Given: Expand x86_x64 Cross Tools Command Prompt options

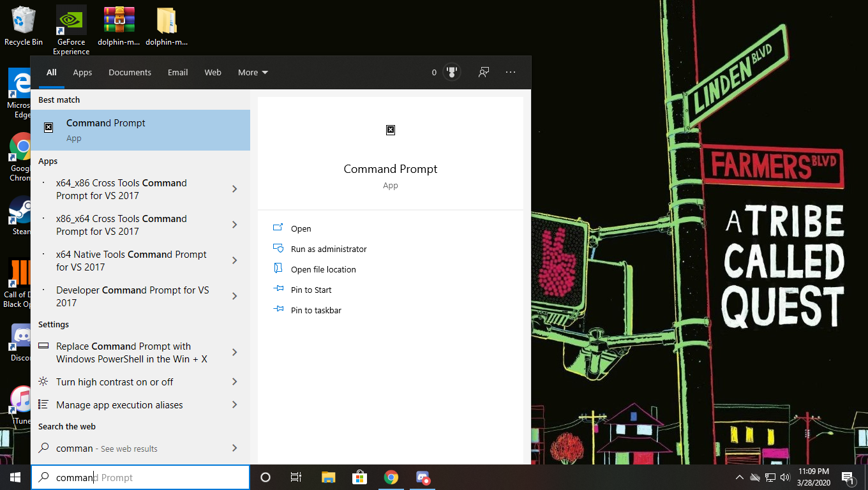Looking at the screenshot, I should (x=235, y=225).
